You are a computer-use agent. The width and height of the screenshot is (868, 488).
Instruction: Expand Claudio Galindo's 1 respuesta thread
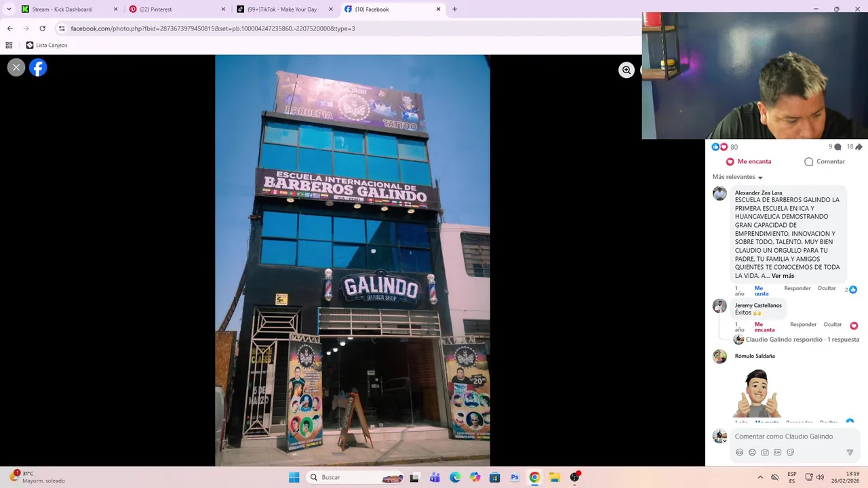[802, 340]
